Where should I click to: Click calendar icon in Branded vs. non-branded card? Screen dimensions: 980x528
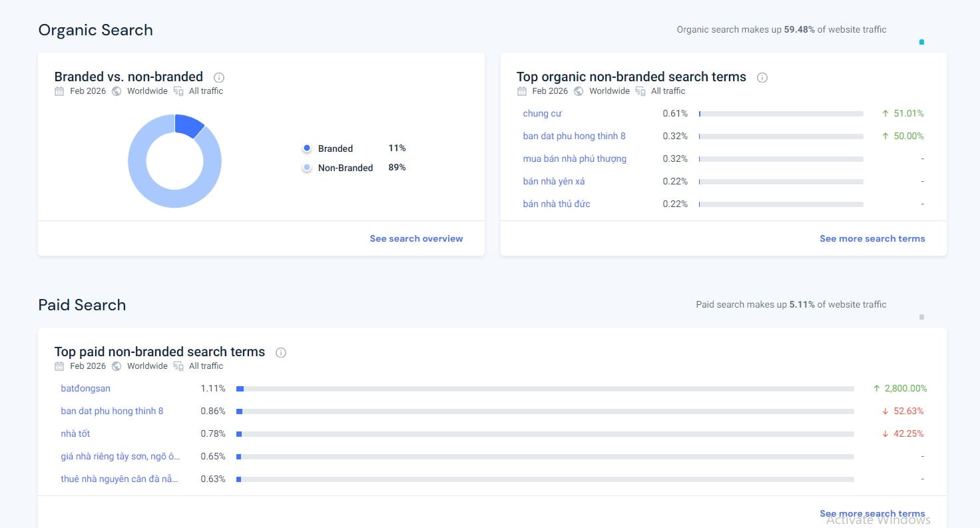tap(59, 91)
